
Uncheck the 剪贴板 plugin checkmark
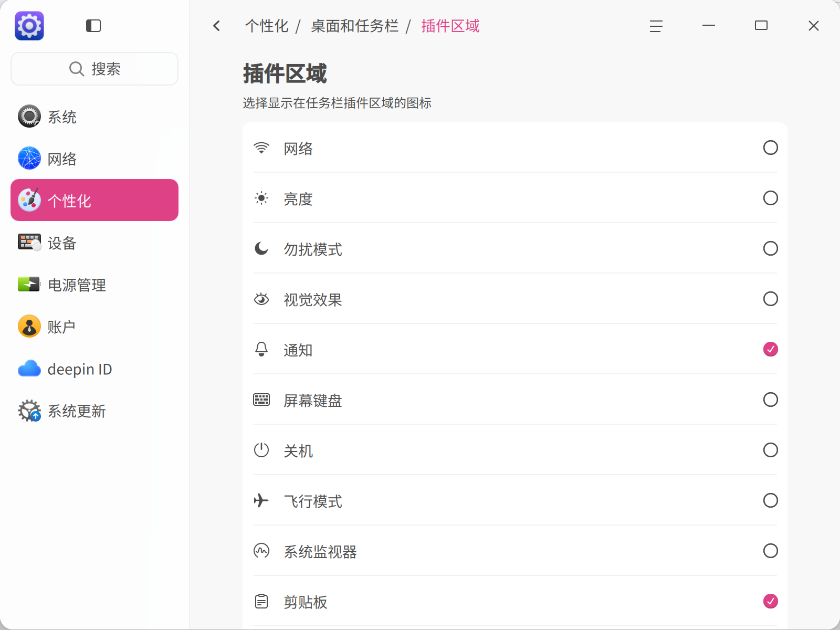click(770, 601)
